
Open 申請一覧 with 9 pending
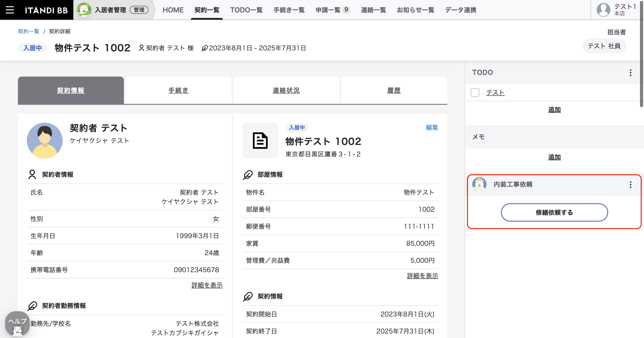(333, 10)
